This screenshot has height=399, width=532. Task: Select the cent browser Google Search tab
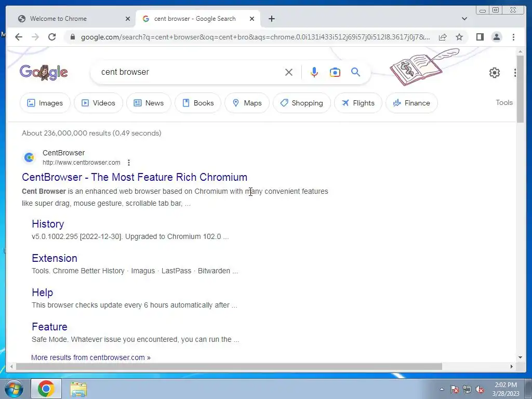tap(198, 19)
